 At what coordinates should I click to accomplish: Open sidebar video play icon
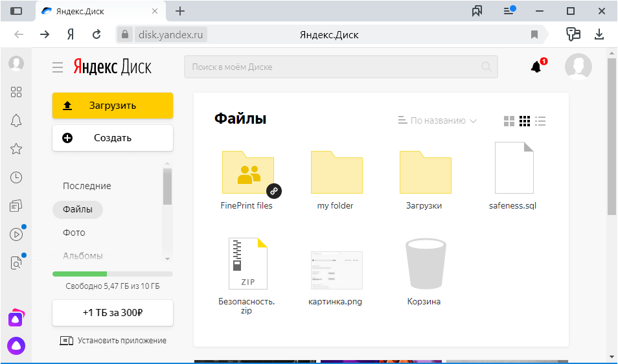pyautogui.click(x=16, y=234)
